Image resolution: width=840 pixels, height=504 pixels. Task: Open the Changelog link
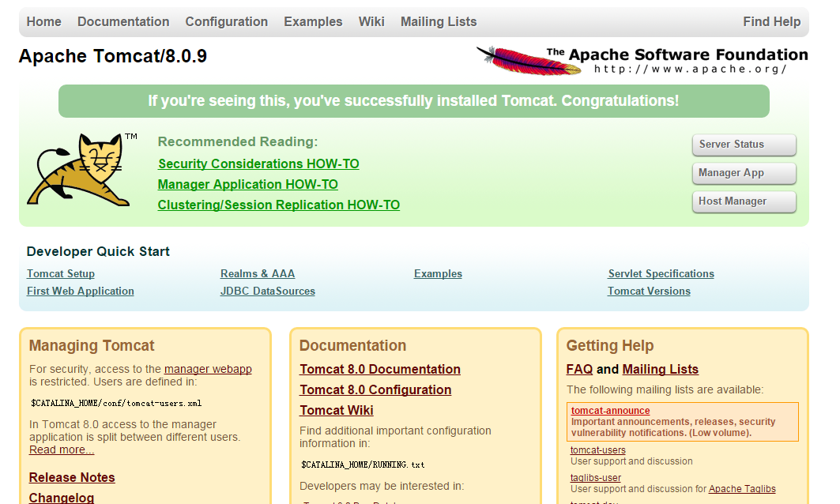coord(62,498)
